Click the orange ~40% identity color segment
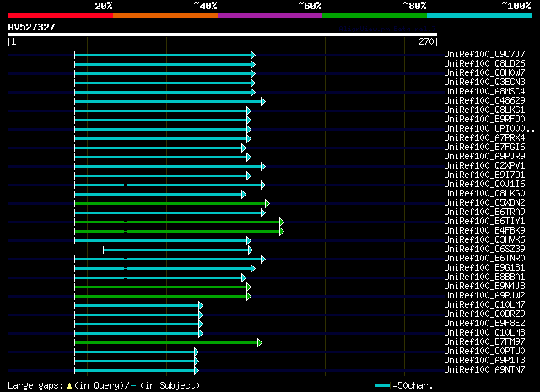Image resolution: width=540 pixels, height=392 pixels. (165, 15)
